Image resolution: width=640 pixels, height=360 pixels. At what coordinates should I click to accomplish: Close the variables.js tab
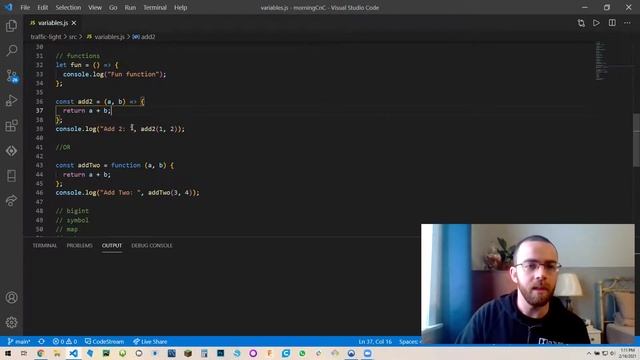click(74, 23)
